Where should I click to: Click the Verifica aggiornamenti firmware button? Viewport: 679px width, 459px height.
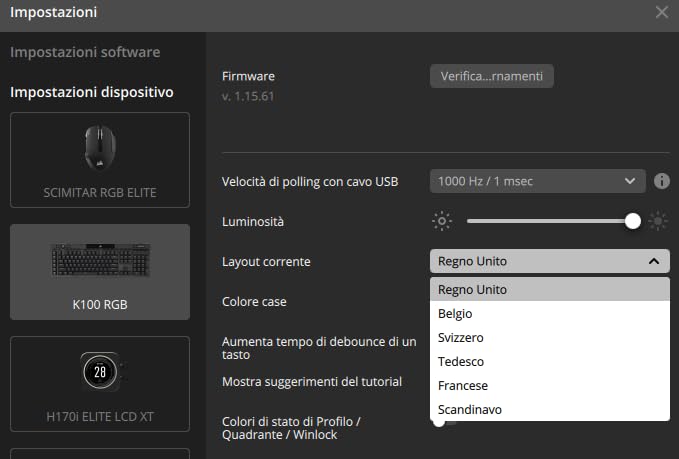click(491, 76)
